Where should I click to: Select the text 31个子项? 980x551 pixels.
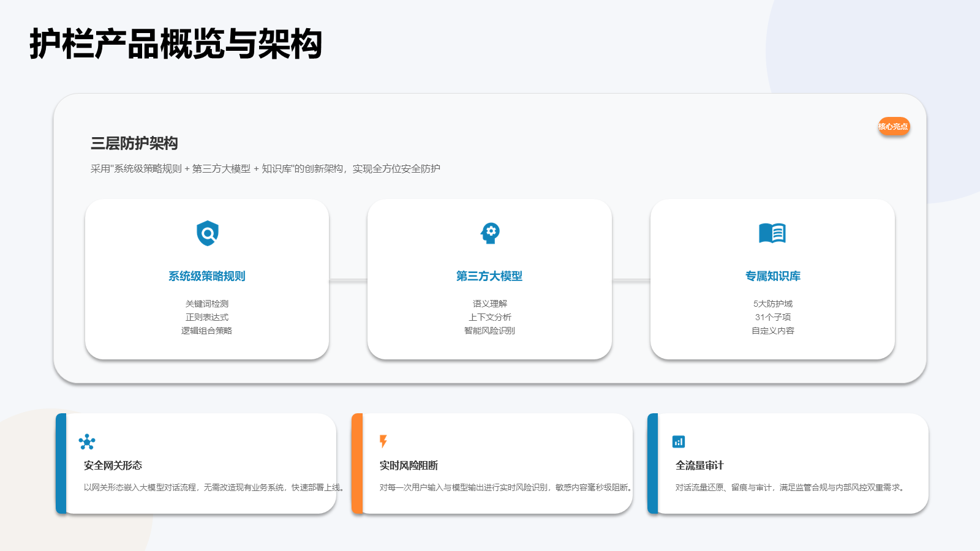pyautogui.click(x=773, y=317)
